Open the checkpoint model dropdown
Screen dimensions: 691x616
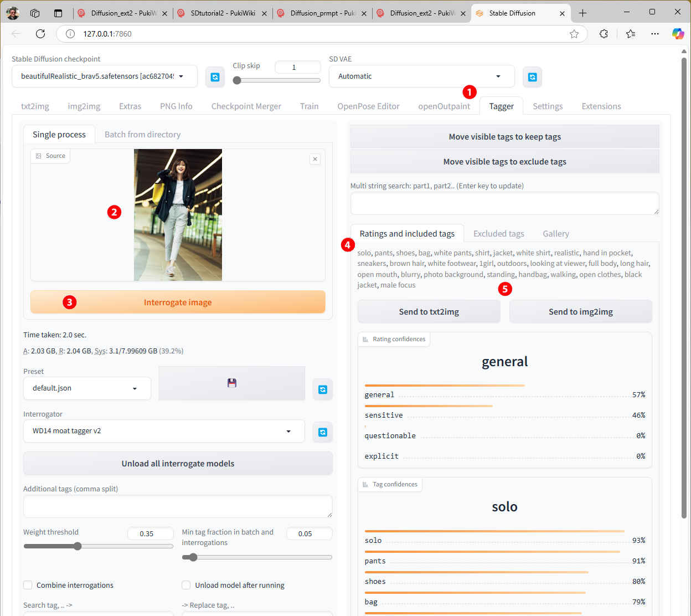(x=104, y=76)
